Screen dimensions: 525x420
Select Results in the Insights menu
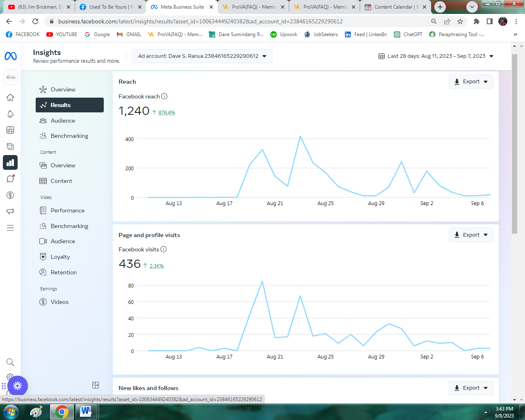(x=70, y=105)
